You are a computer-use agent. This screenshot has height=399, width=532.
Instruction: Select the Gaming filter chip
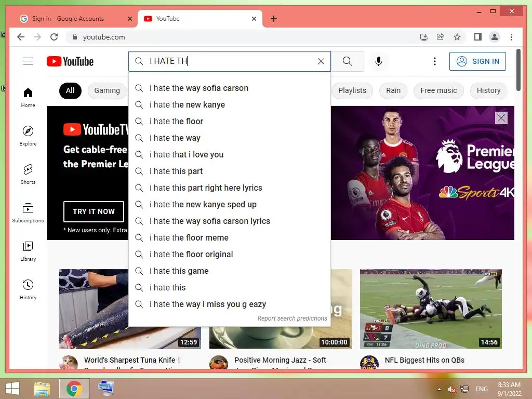click(x=107, y=90)
